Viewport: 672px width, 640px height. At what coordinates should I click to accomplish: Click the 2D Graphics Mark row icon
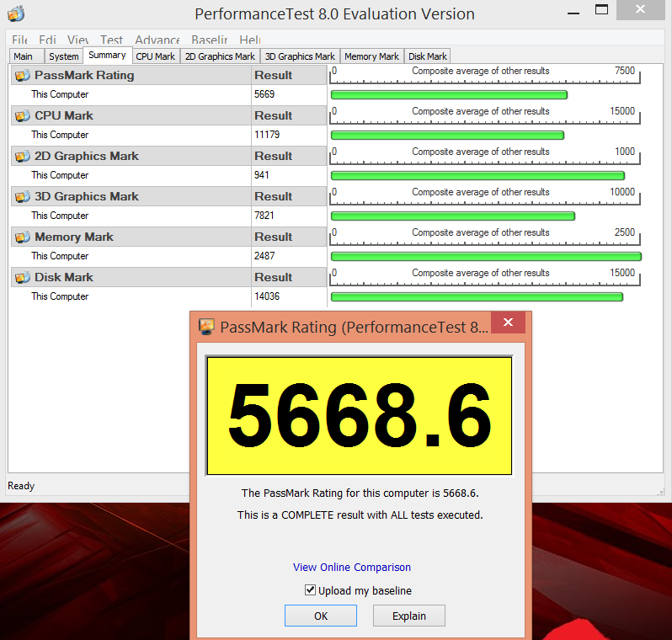click(x=23, y=156)
